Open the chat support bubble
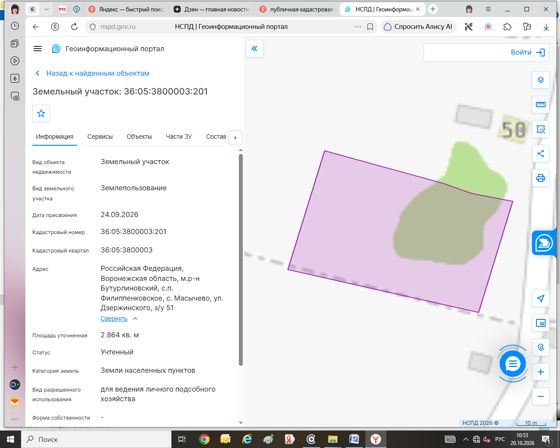This screenshot has height=448, width=560. (512, 364)
